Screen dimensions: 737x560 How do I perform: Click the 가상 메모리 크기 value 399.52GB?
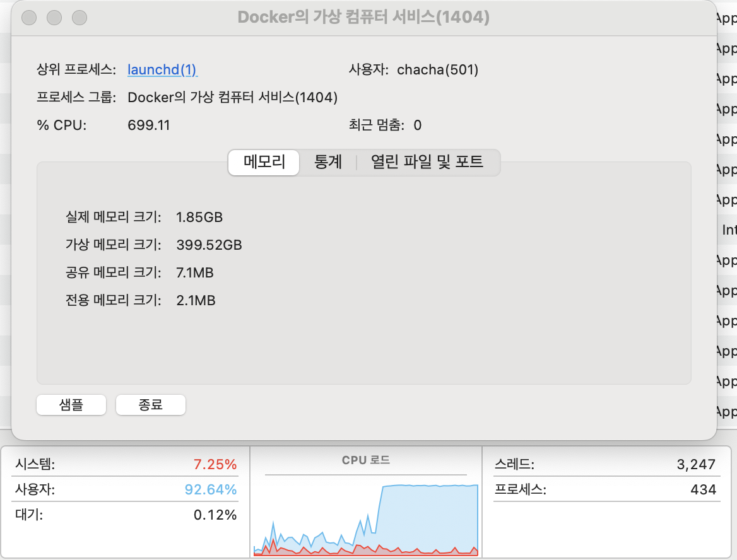tap(209, 245)
